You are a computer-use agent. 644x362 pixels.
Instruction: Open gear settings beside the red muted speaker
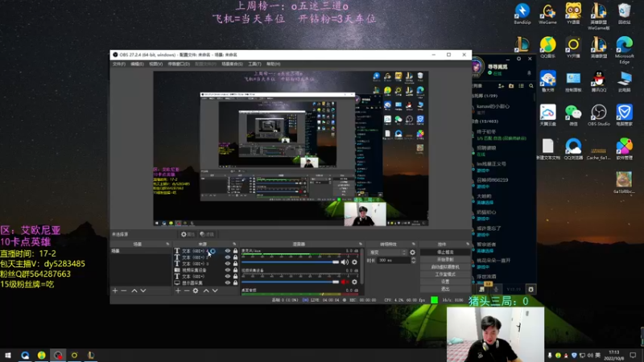[x=354, y=282]
